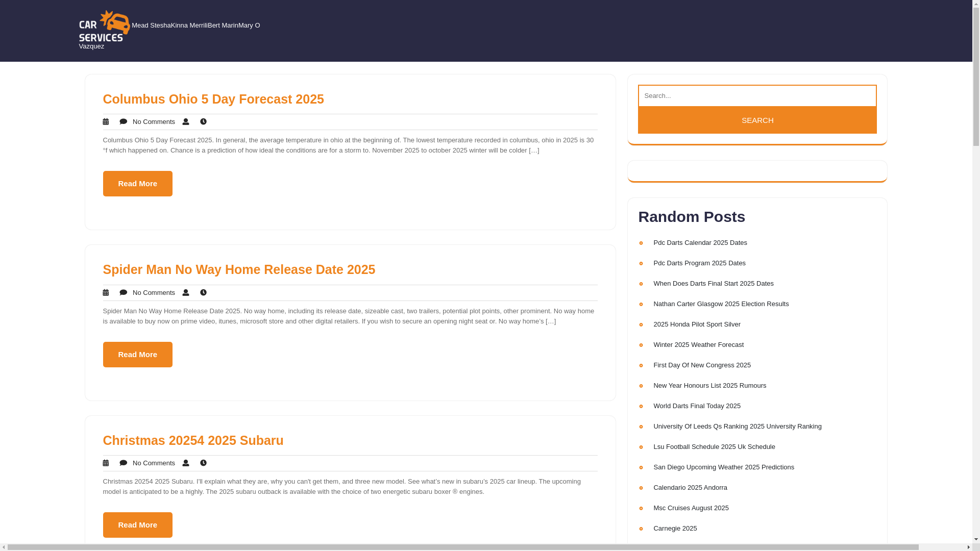Click No Comments under Columbus Ohio post
This screenshot has height=551, width=980.
pyautogui.click(x=154, y=122)
